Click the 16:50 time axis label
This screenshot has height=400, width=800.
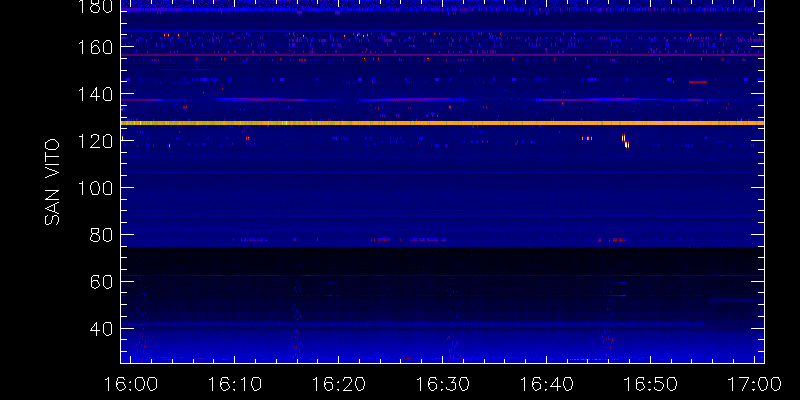pos(651,384)
